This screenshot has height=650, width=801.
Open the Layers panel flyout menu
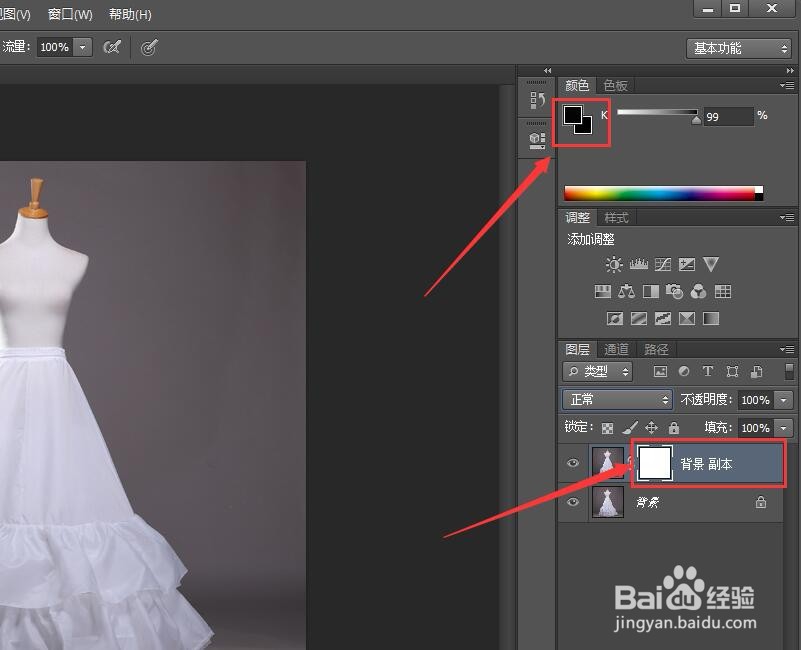coord(787,350)
